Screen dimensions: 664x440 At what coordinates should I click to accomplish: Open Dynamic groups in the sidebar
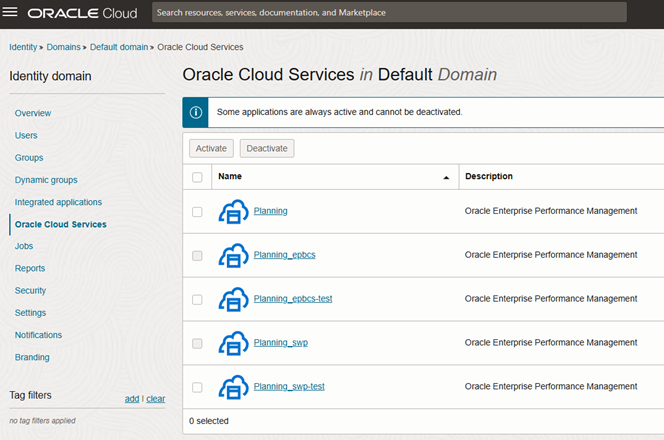pos(46,180)
